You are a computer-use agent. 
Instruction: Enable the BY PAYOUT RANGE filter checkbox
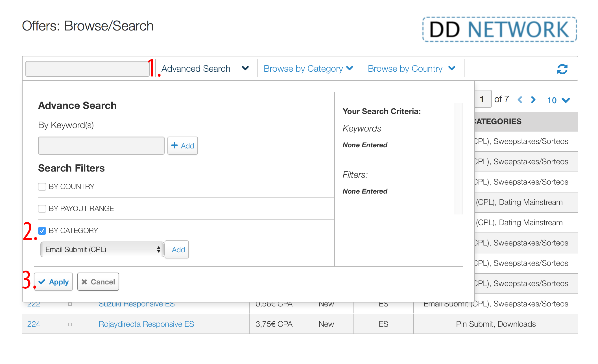[x=42, y=209]
